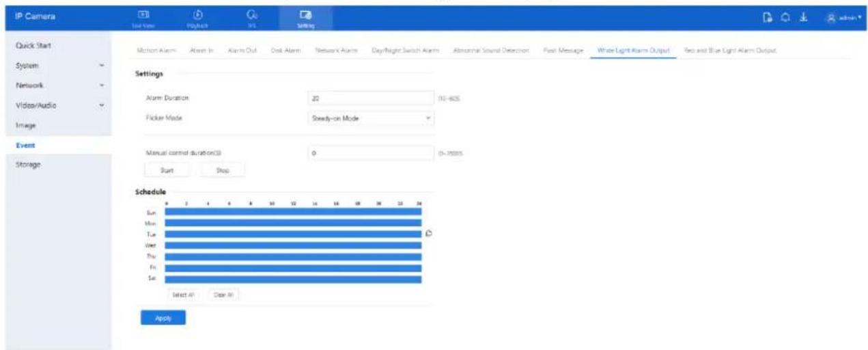The width and height of the screenshot is (868, 350).
Task: Switch to the Alarm In tab
Action: coord(201,51)
